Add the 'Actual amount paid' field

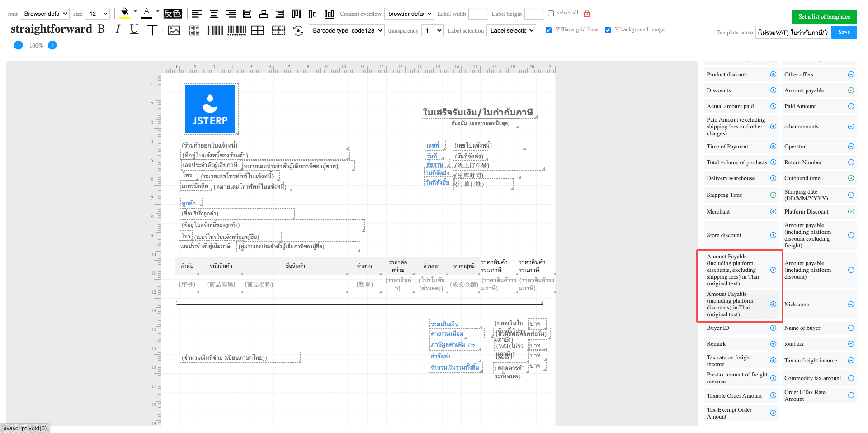[773, 106]
